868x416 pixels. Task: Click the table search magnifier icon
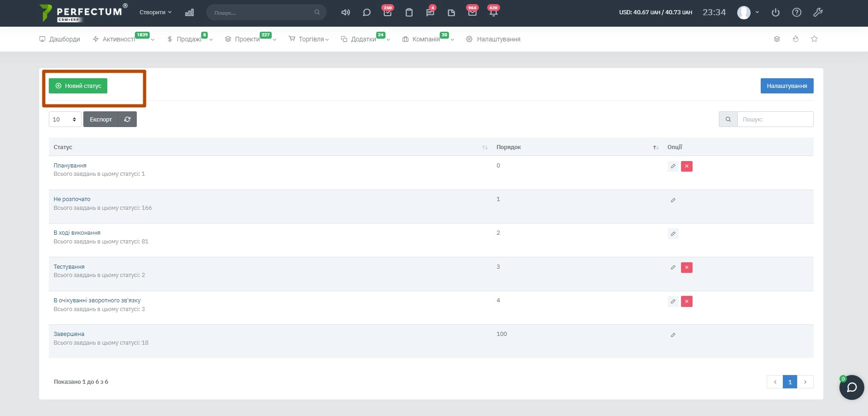tap(728, 119)
